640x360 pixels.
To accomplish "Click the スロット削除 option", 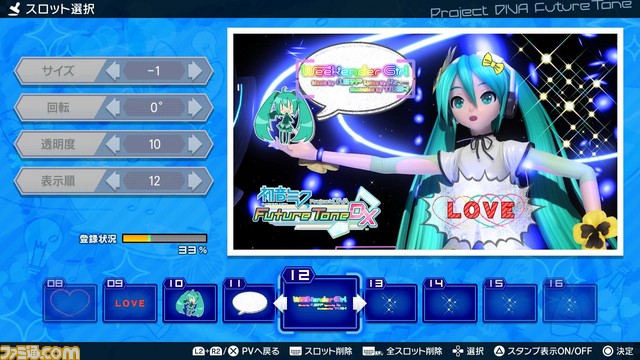I will [320, 351].
